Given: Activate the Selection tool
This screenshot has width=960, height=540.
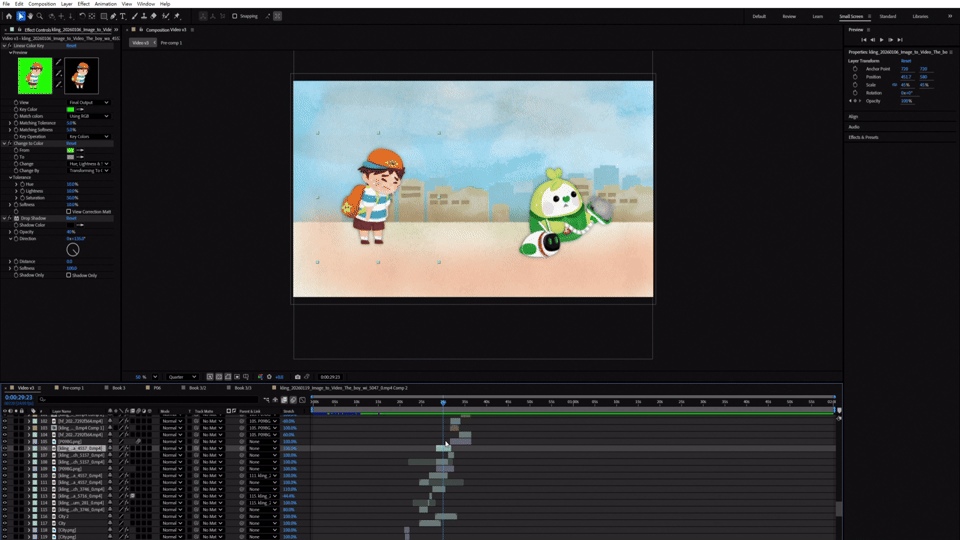Looking at the screenshot, I should (20, 17).
